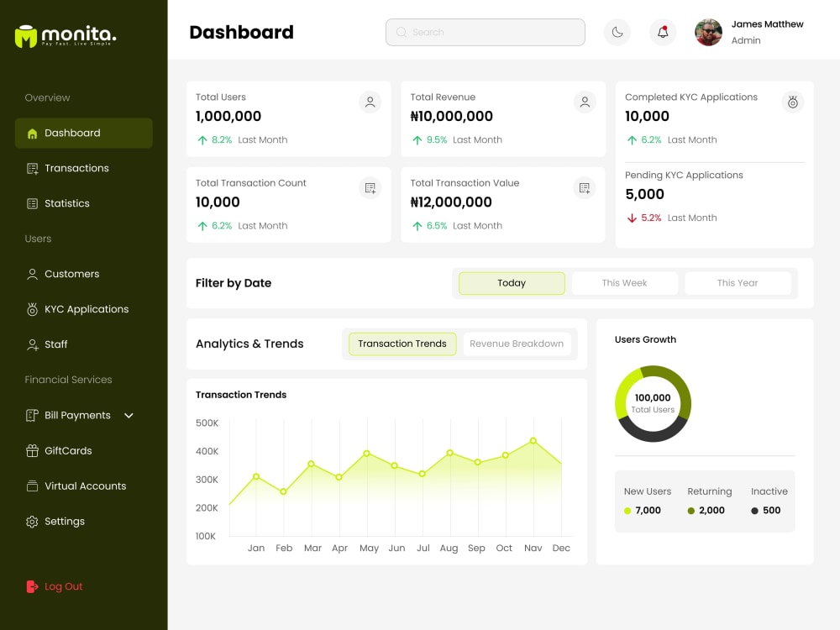Expand the Bill Payments chevron
This screenshot has width=840, height=630.
[129, 415]
